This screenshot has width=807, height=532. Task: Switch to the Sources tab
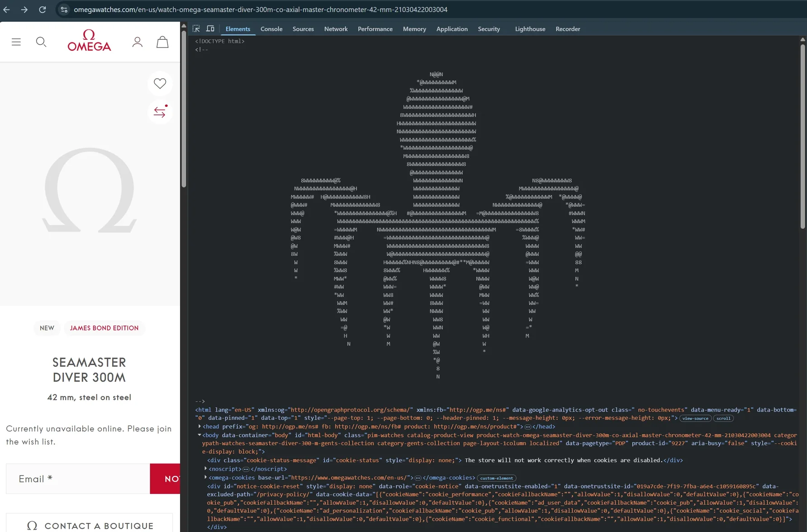tap(303, 29)
